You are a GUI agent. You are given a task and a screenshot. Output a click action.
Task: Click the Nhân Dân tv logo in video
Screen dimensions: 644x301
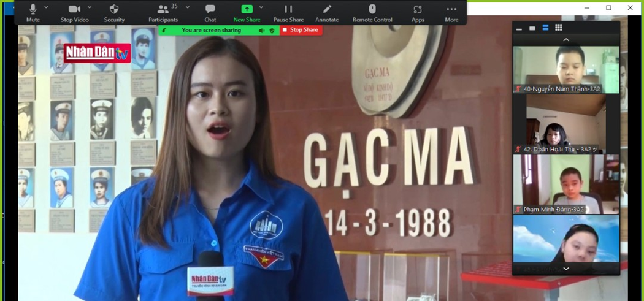click(97, 53)
